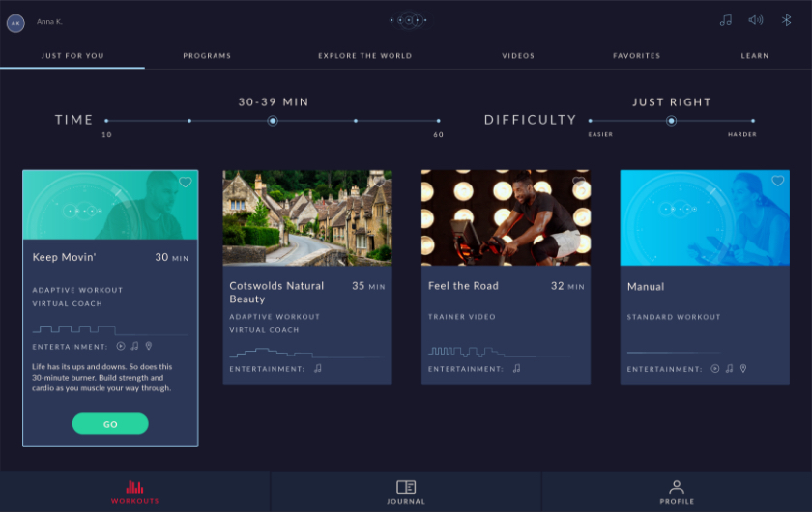Screen dimensions: 812x512
Task: Switch to Explore the World tab
Action: coord(364,56)
